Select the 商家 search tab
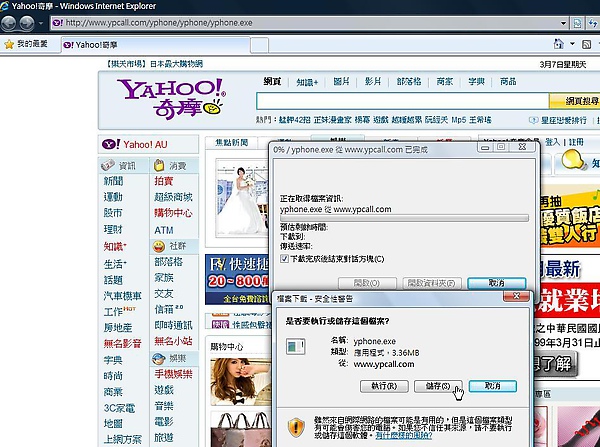Viewport: 600px width, 447px height. 445,82
